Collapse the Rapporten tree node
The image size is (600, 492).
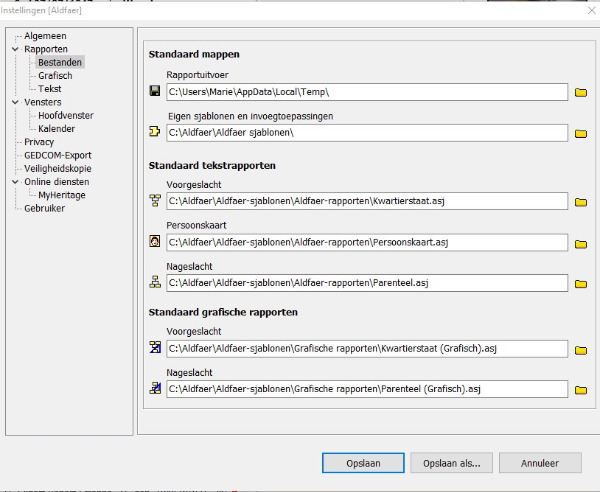[14, 49]
